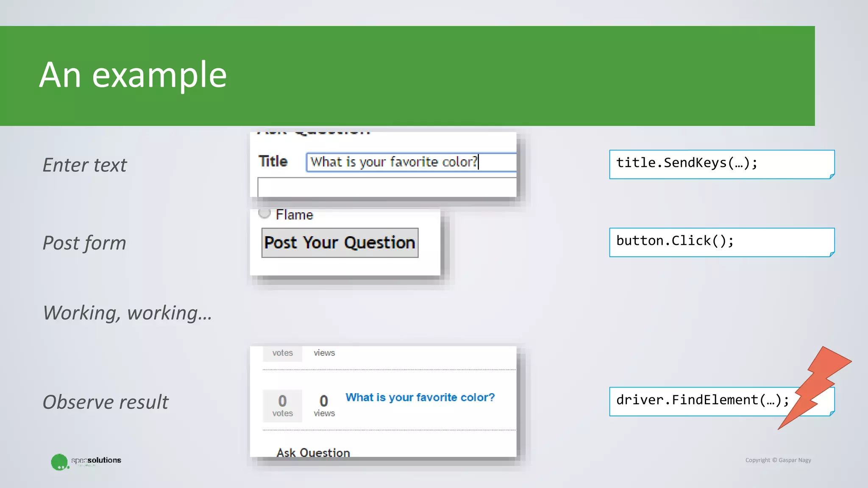Click the Post Your Question button
Screen dimensions: 868x488
(x=339, y=243)
